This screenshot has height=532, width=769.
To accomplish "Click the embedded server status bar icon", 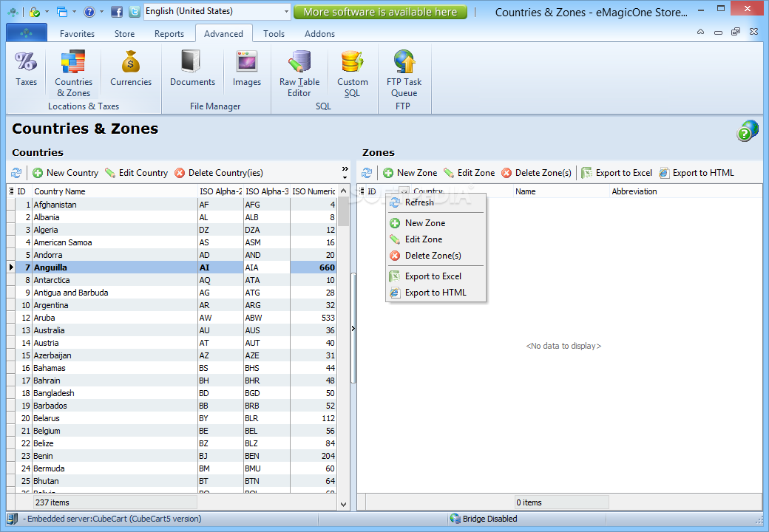I will click(x=13, y=518).
